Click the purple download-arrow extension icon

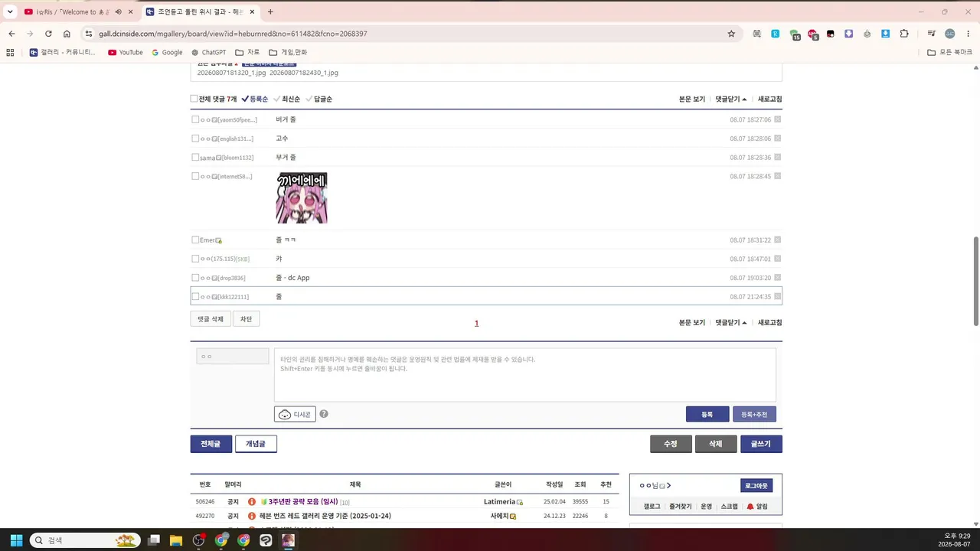tap(849, 34)
